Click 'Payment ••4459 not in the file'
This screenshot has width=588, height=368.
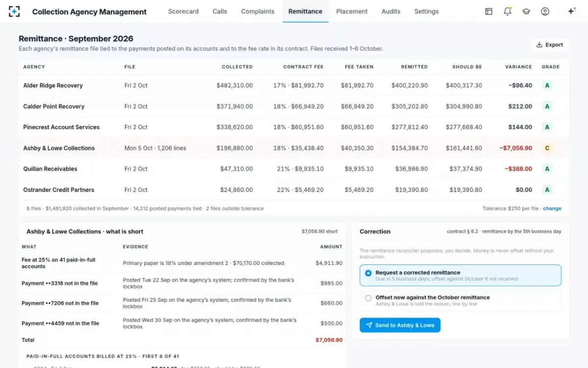click(60, 323)
